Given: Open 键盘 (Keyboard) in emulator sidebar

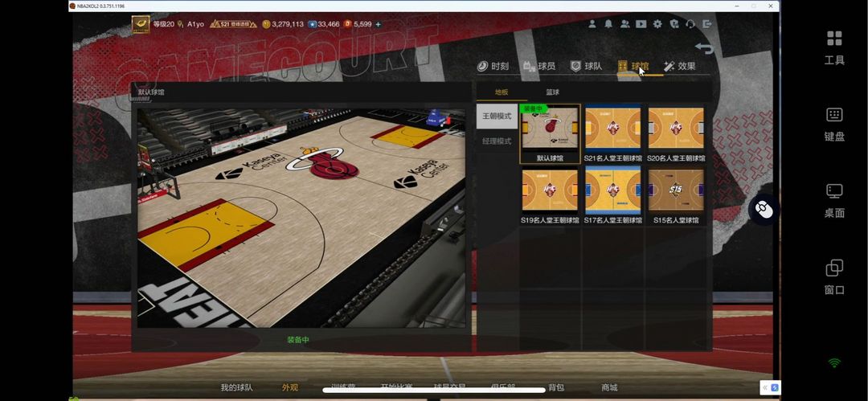Looking at the screenshot, I should 834,124.
